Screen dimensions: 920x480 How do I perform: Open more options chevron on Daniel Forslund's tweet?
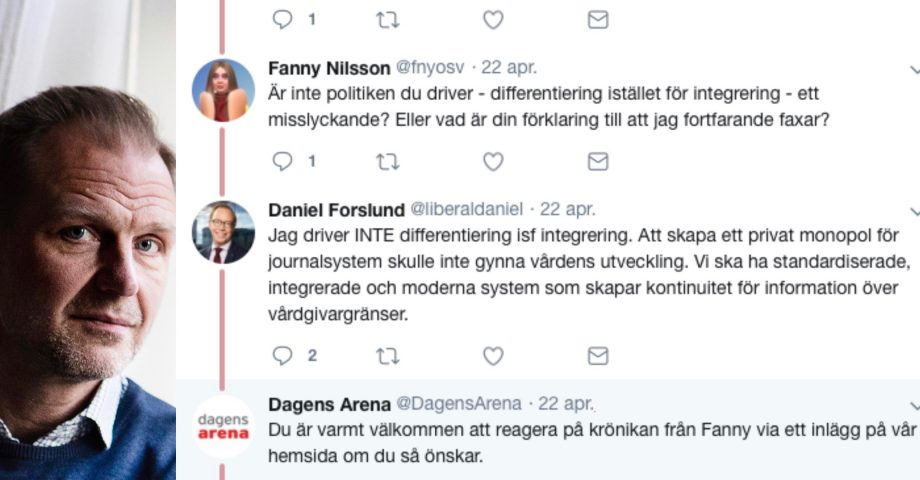(914, 211)
